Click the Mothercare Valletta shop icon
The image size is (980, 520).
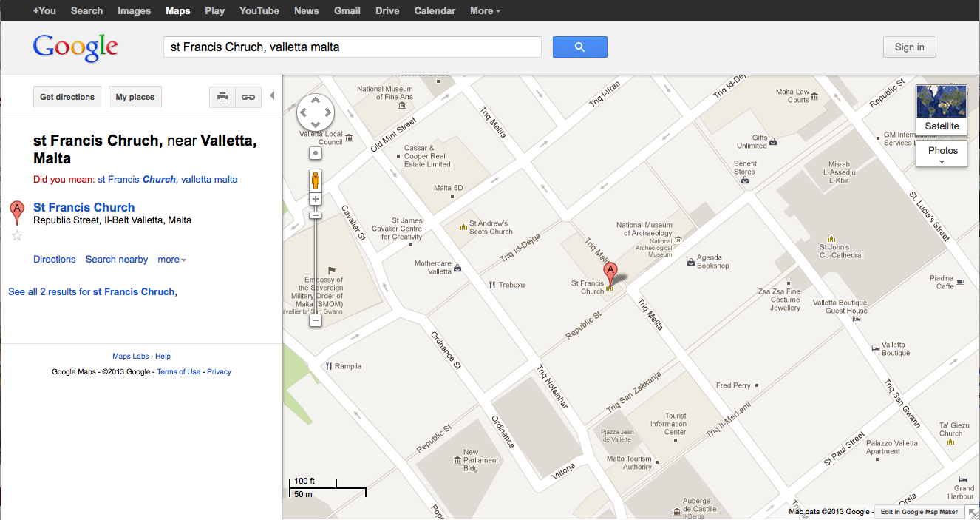[457, 268]
